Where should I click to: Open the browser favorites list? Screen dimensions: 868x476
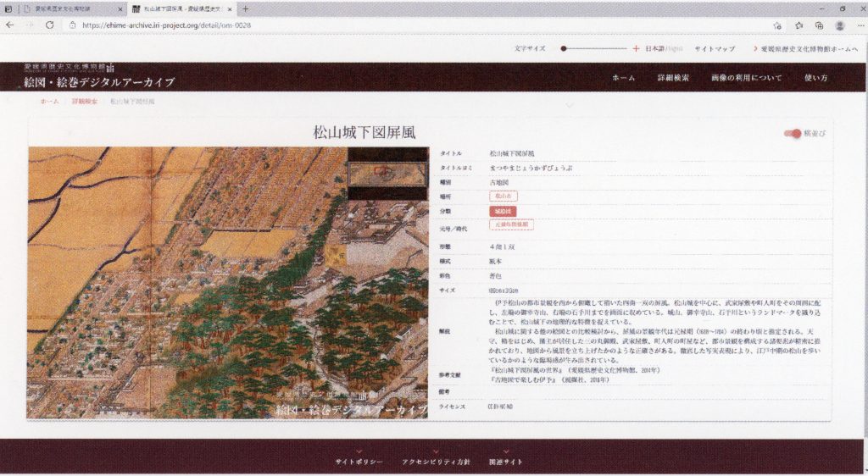coord(798,25)
